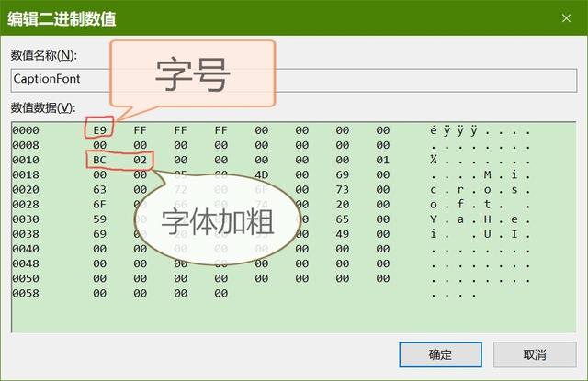Select the E9 byte in row 0000
Viewport: 588px width, 381px height.
(100, 130)
